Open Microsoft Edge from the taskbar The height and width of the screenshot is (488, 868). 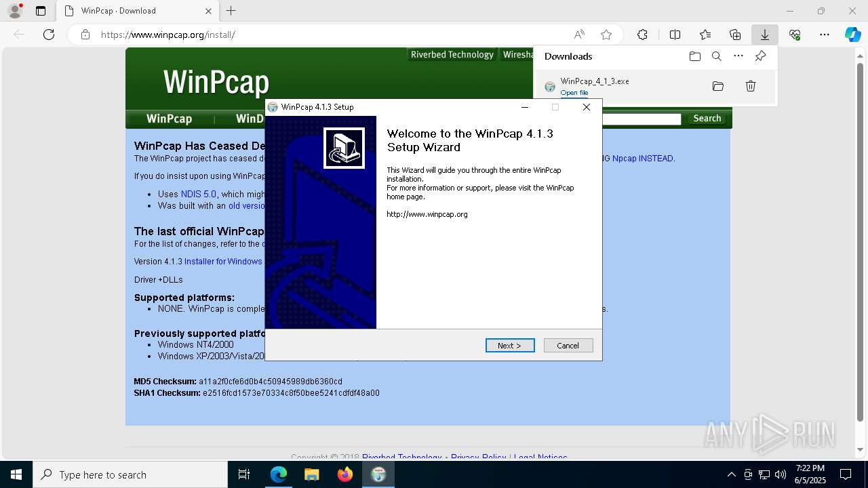(279, 474)
